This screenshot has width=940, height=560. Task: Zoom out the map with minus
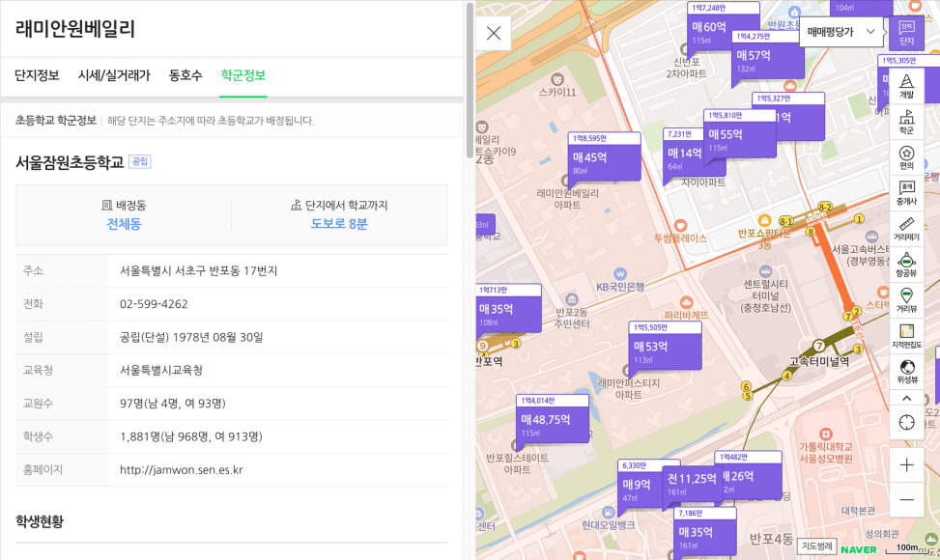click(906, 499)
